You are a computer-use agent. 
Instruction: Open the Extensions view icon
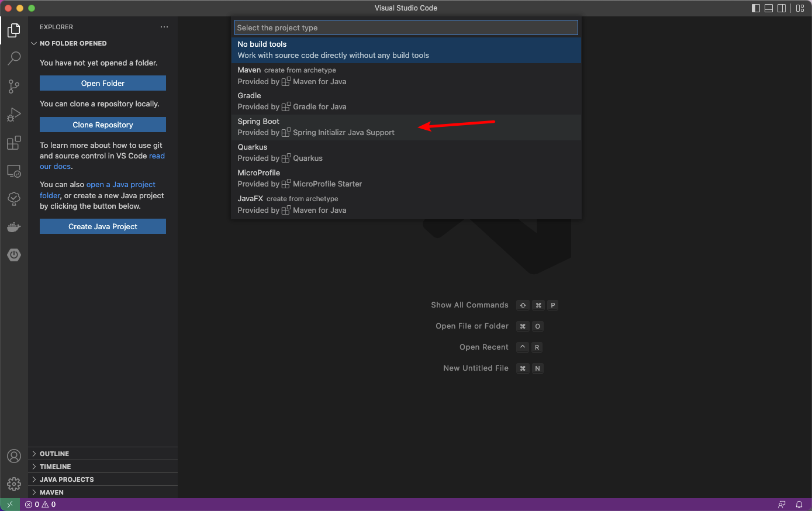[x=14, y=143]
